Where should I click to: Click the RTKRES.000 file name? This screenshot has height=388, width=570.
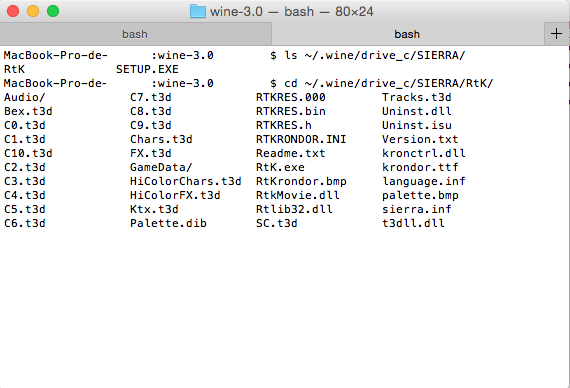[291, 97]
